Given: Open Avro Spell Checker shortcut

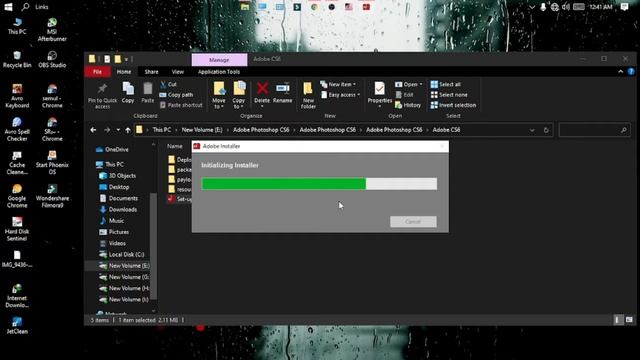Looking at the screenshot, I should (17, 129).
